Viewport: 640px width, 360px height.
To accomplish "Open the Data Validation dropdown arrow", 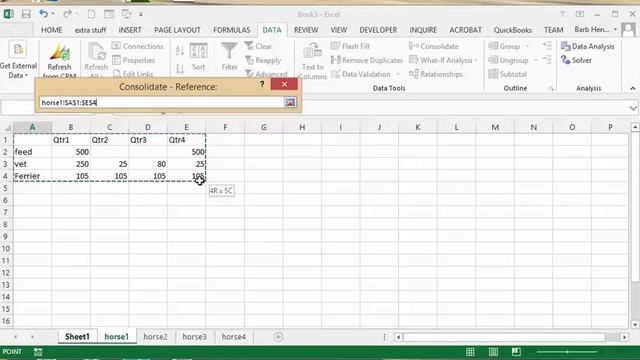I will [398, 74].
